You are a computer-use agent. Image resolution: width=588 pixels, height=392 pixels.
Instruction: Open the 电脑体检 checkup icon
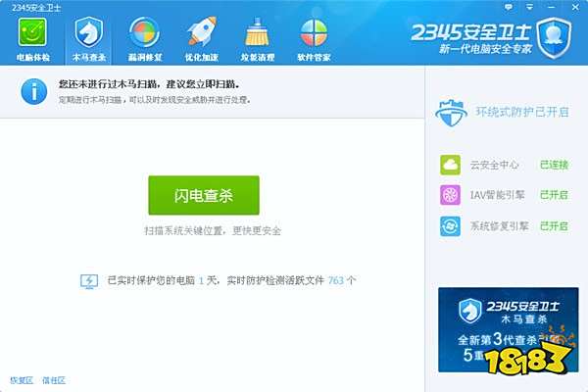pos(32,32)
